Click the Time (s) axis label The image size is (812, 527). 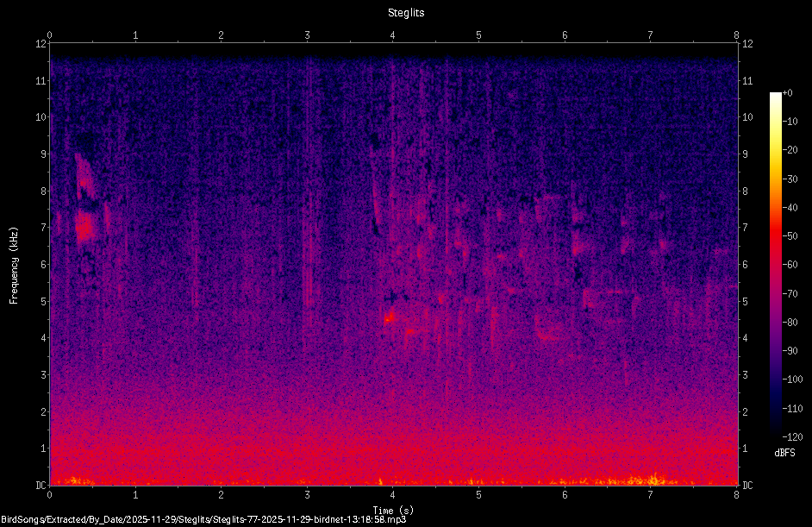(x=394, y=511)
